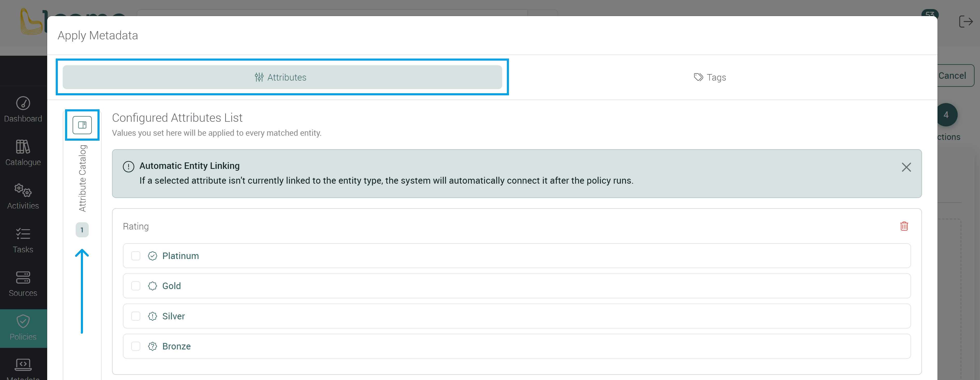The width and height of the screenshot is (980, 380).
Task: Check the Platinum rating checkbox
Action: (136, 256)
